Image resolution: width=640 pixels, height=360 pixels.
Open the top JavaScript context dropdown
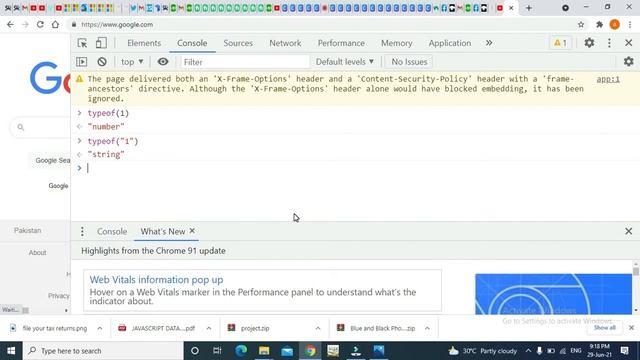(x=132, y=62)
